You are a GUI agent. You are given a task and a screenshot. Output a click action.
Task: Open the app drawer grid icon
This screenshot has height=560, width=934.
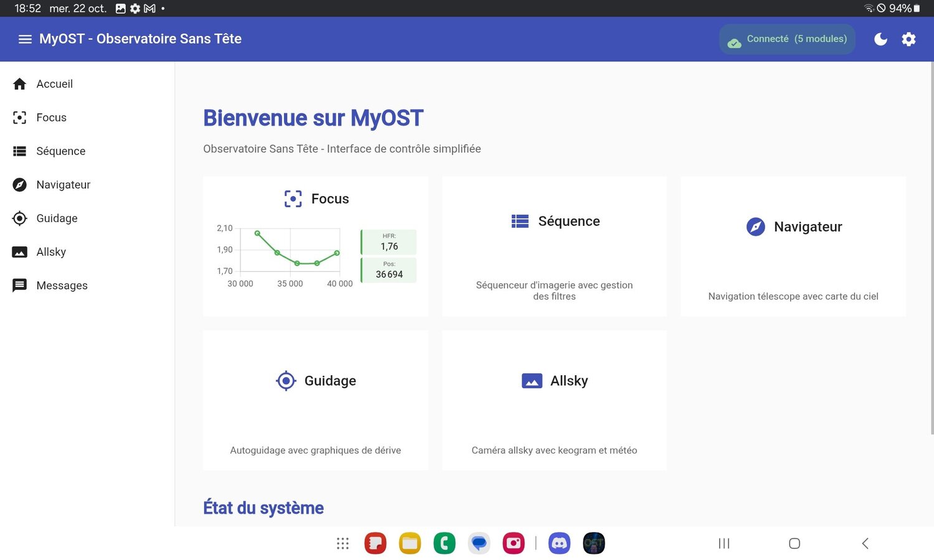pos(342,543)
